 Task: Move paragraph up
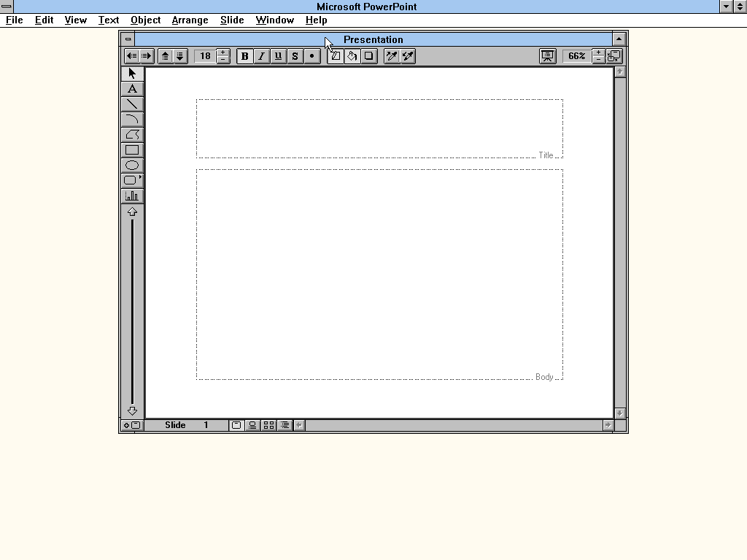pos(165,56)
